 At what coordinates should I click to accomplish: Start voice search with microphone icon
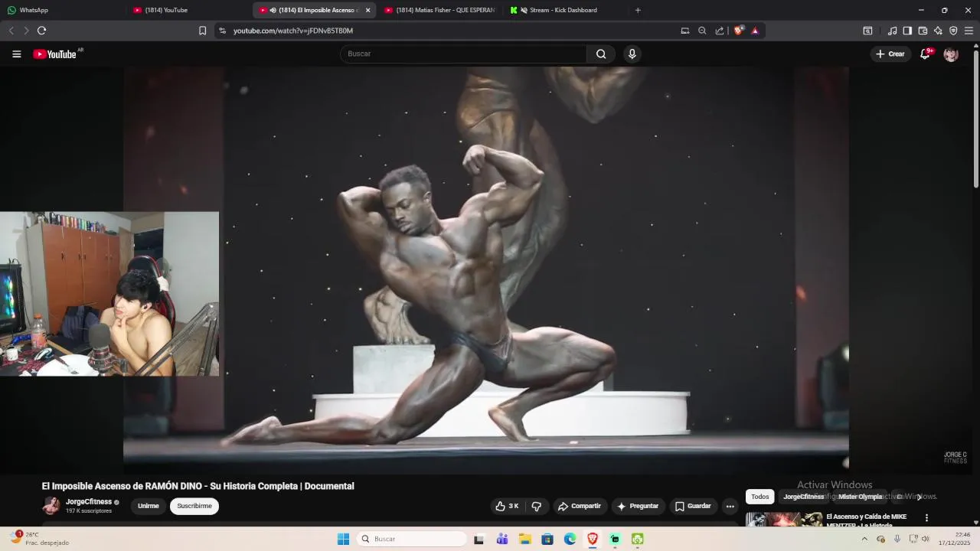tap(632, 54)
